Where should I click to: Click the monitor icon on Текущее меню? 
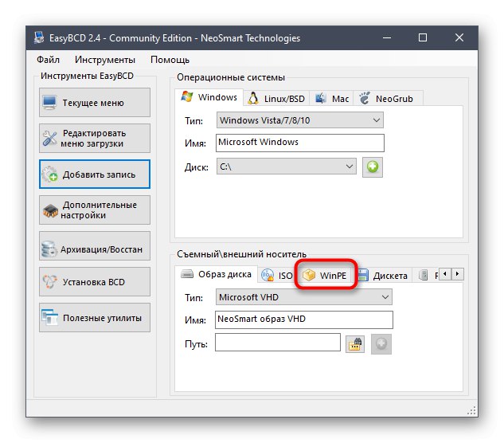49,103
